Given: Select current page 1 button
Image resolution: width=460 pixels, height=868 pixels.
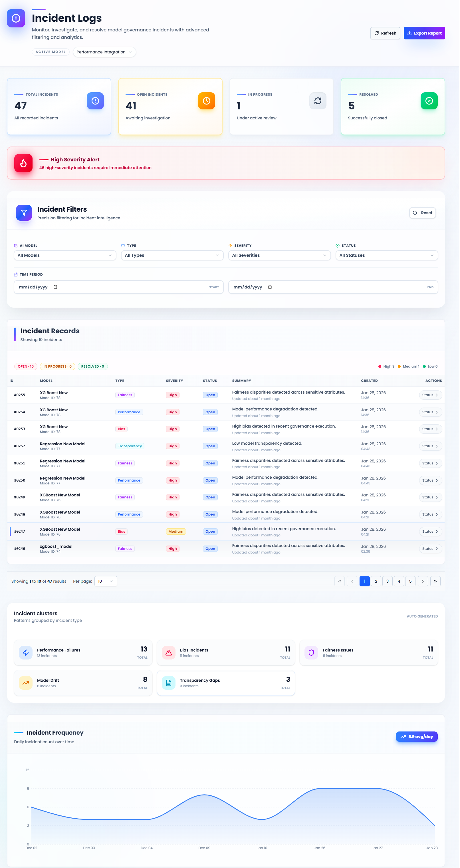Looking at the screenshot, I should (x=365, y=581).
